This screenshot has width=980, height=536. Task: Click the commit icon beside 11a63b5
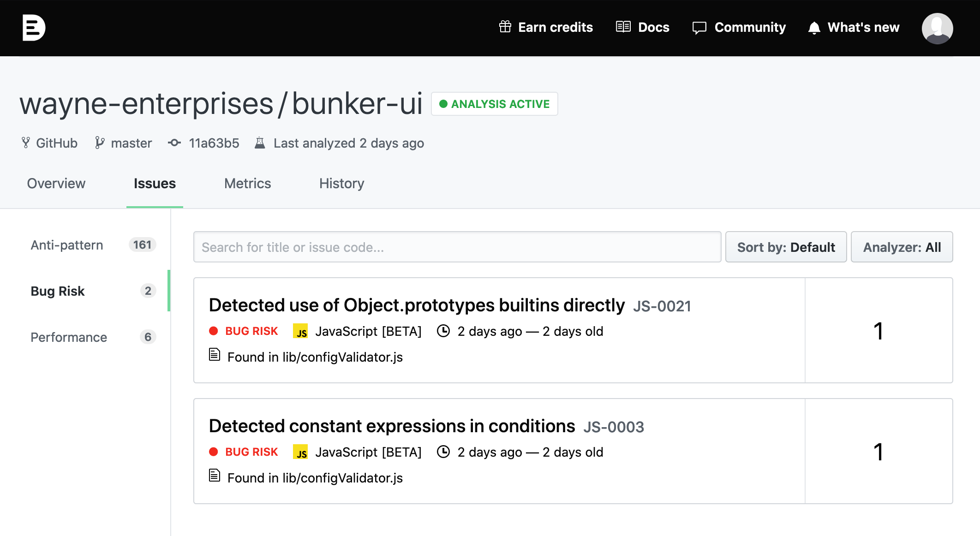pos(174,143)
